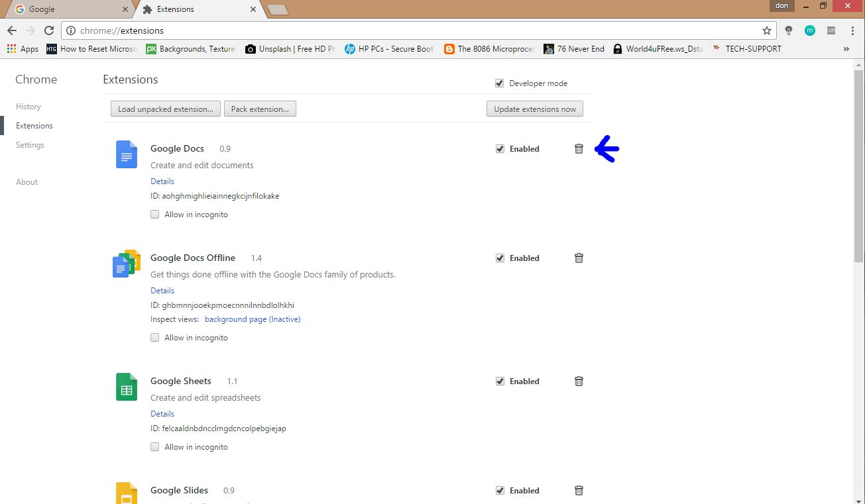Open Settings in the Chrome sidebar
The image size is (865, 504).
(30, 145)
